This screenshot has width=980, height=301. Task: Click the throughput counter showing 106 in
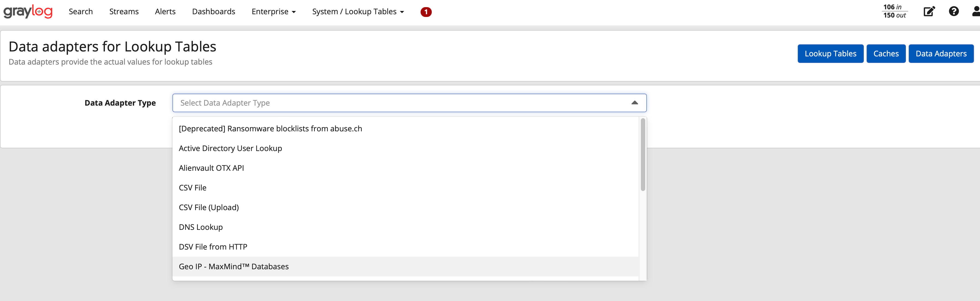(x=894, y=11)
